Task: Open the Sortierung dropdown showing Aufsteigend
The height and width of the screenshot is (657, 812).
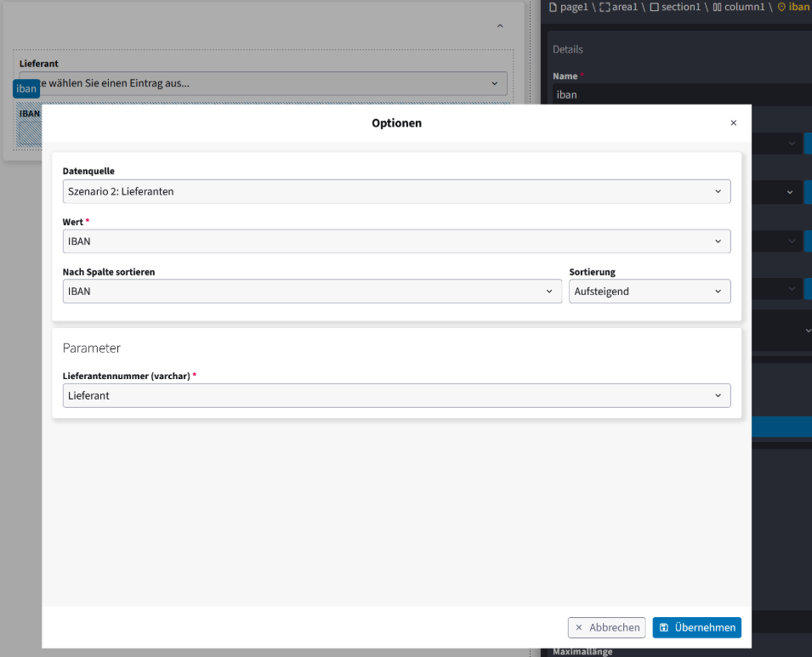Action: (650, 291)
